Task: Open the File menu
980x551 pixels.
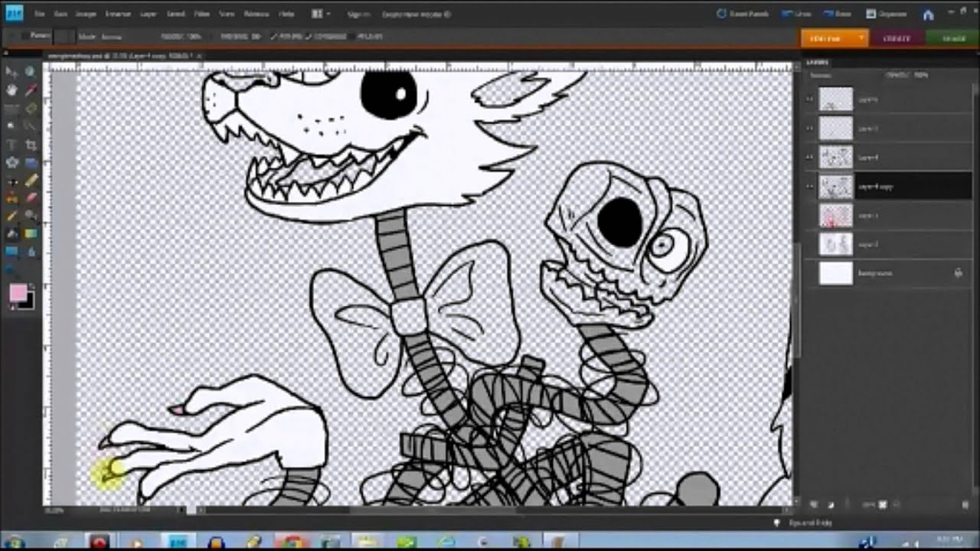Action: (39, 14)
